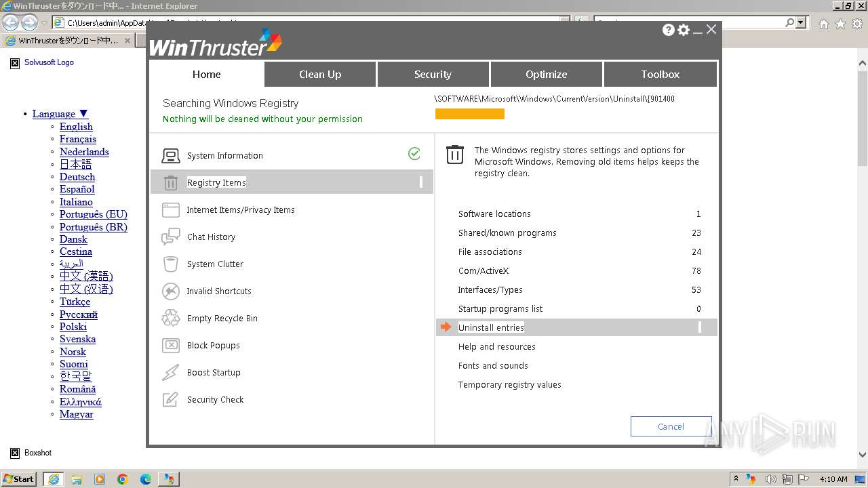
Task: Click the System Information computer icon
Action: click(x=171, y=156)
